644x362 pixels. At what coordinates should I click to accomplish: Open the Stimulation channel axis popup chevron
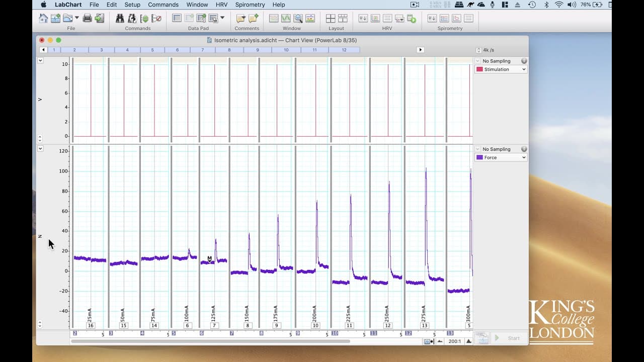click(40, 60)
